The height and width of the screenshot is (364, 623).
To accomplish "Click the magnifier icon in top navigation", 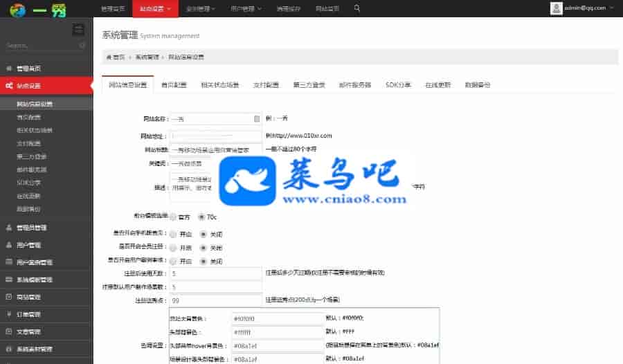I will 357,8.
